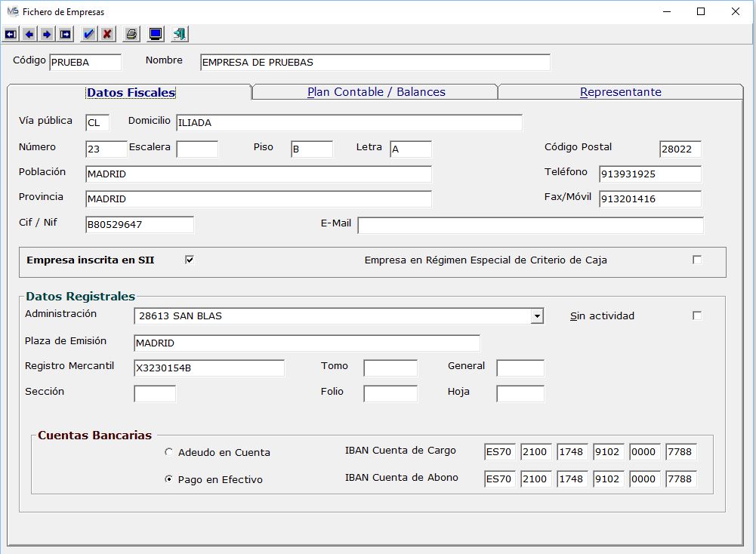
Task: Go to the first company record
Action: [x=11, y=34]
